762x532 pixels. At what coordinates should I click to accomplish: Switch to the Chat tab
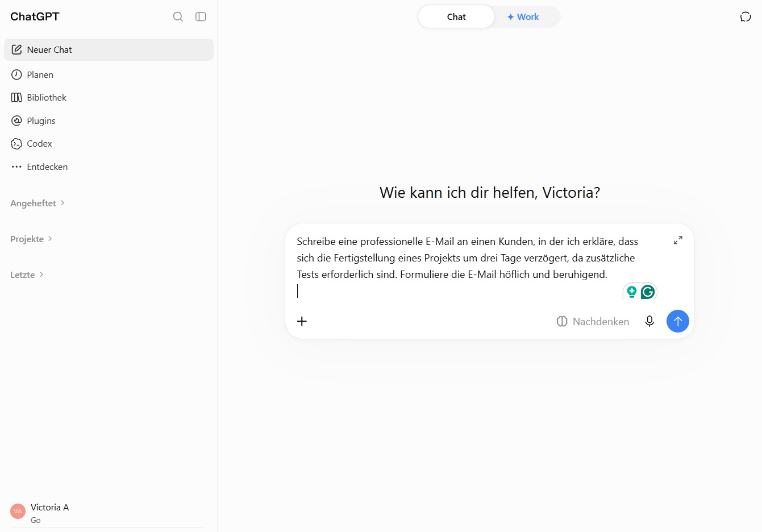[x=456, y=16]
